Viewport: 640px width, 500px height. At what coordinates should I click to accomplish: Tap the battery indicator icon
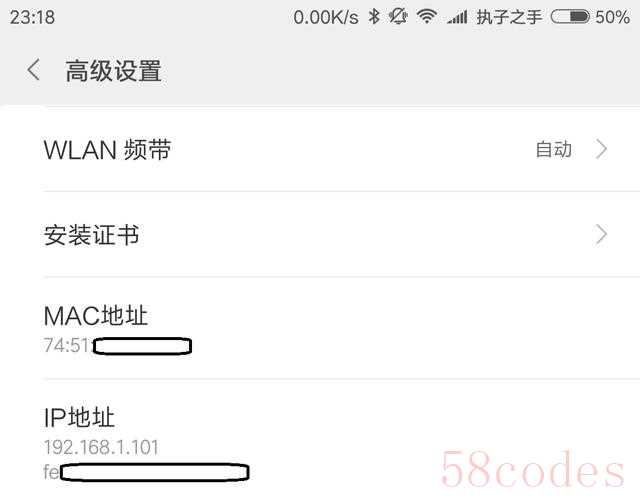(570, 17)
